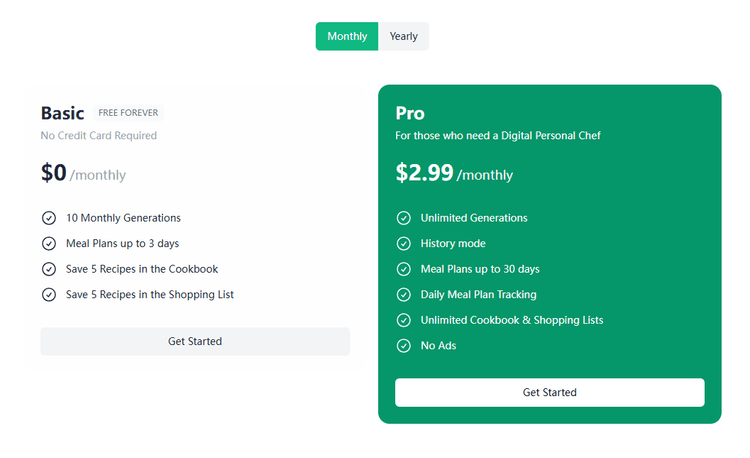Click checkmark icon beside Meal Plans up to 30 days
Image resolution: width=750 pixels, height=458 pixels.
coord(404,269)
